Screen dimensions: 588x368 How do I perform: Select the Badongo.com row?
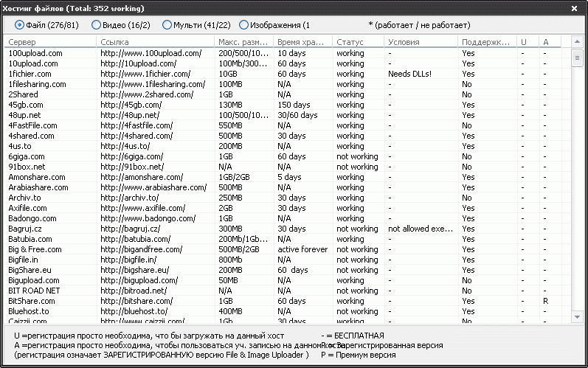[283, 218]
